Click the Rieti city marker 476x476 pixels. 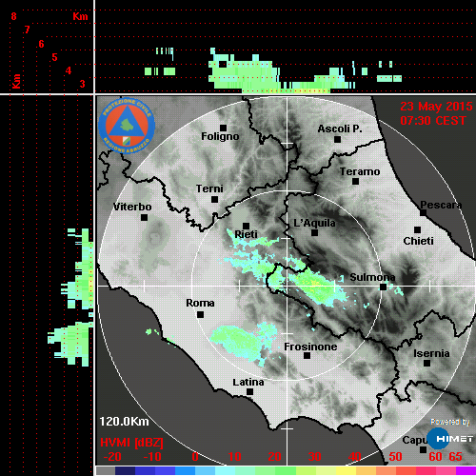tap(246, 226)
